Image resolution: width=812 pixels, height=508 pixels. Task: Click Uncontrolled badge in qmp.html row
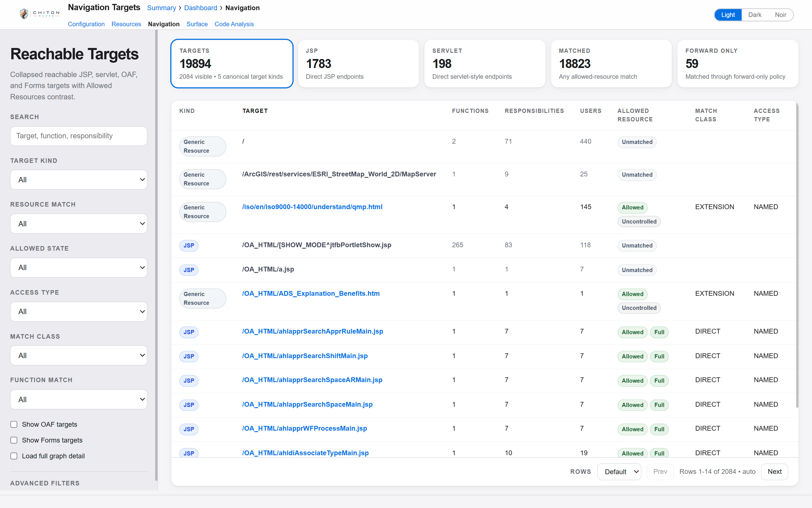coord(639,222)
